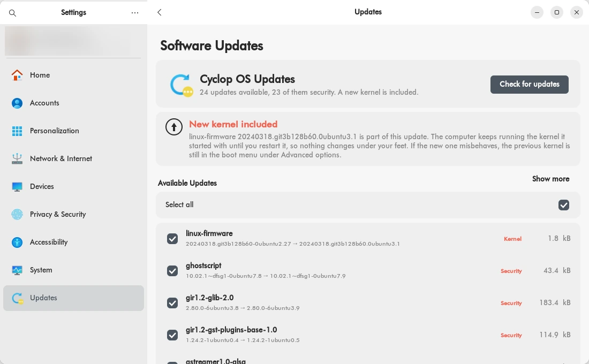The image size is (589, 364).
Task: Open the Accounts settings page
Action: tap(74, 103)
